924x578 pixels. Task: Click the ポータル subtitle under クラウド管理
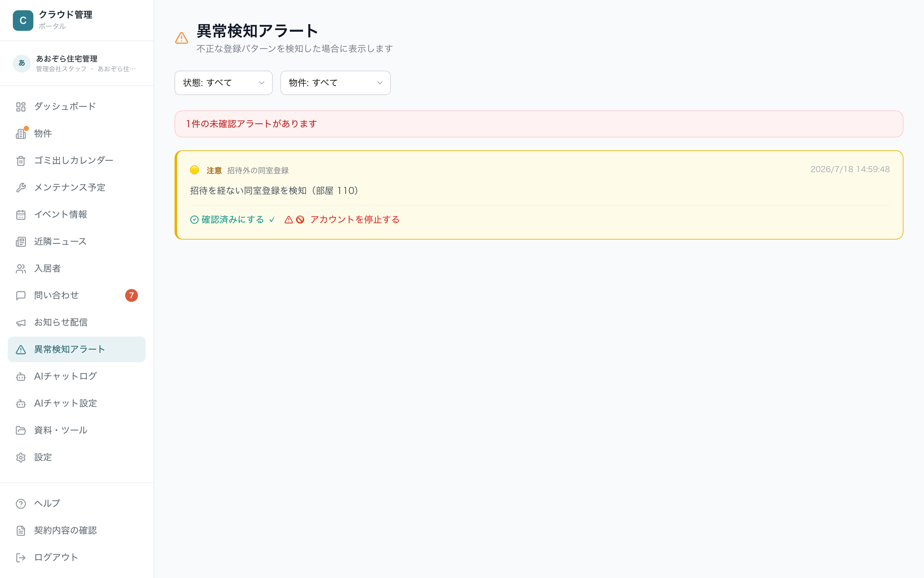[x=52, y=26]
